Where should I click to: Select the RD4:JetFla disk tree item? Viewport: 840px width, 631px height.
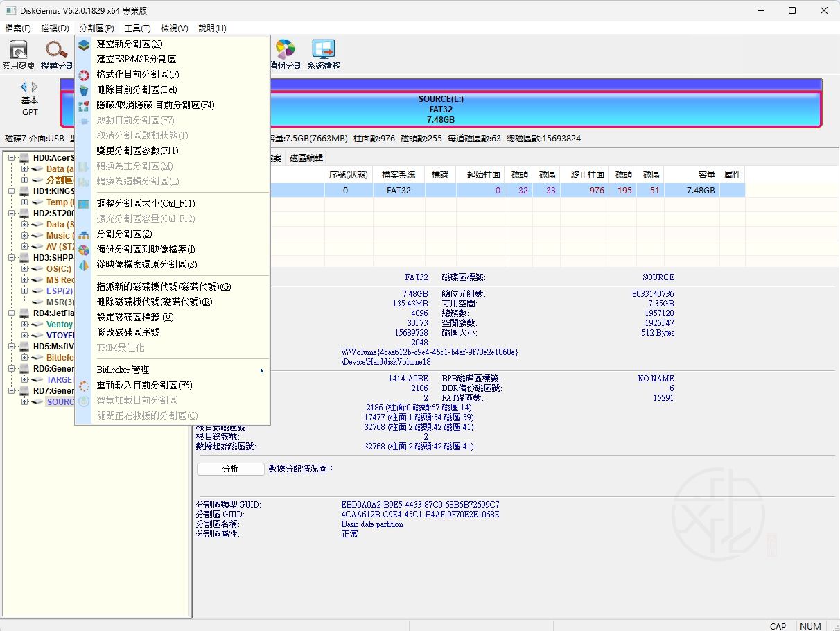coord(54,313)
